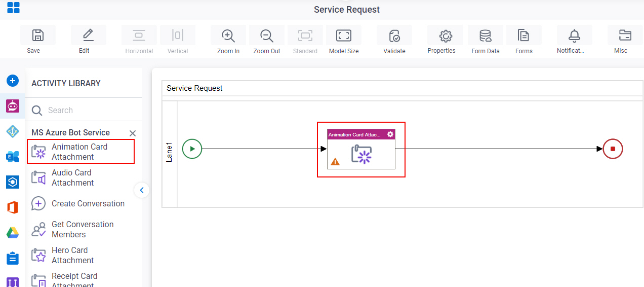The width and height of the screenshot is (644, 287).
Task: Click the green start event node
Action: click(x=192, y=149)
